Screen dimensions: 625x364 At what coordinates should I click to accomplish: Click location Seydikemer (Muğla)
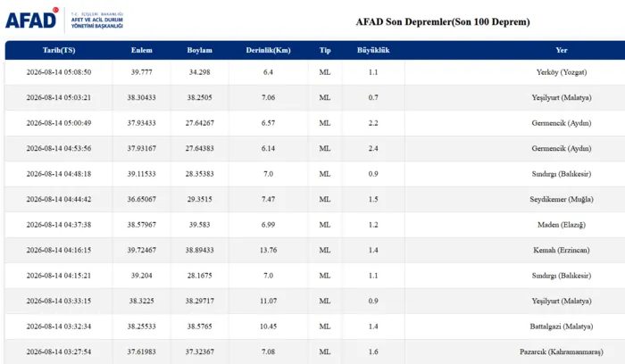(562, 200)
